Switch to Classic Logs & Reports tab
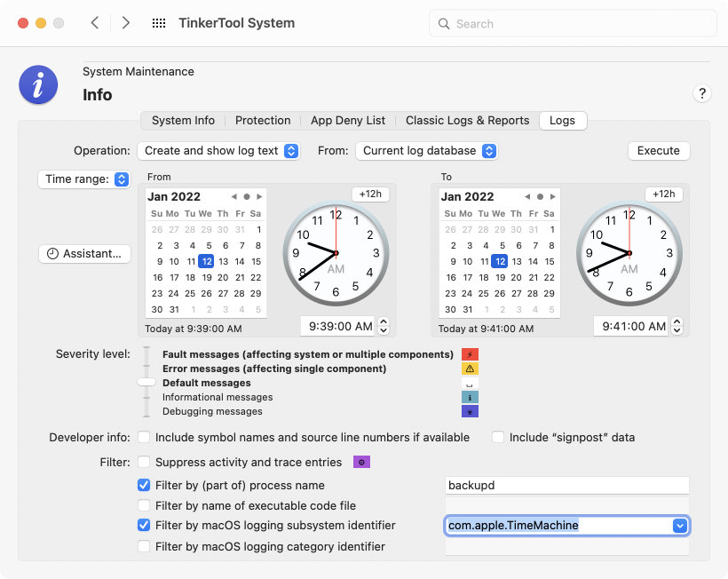Image resolution: width=728 pixels, height=579 pixels. (467, 121)
